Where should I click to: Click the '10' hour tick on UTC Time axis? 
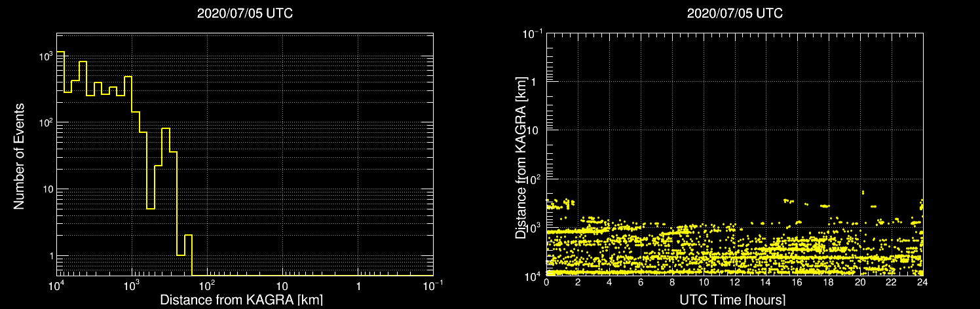click(x=704, y=282)
